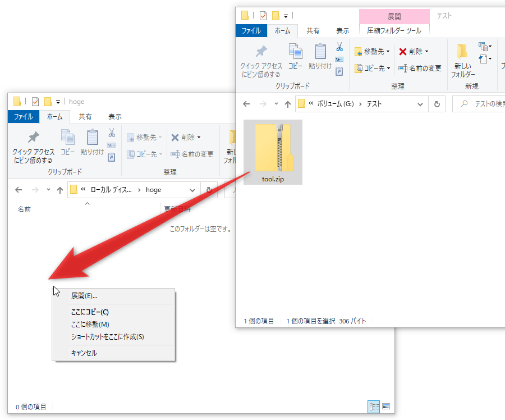Open 削除 dropdown in テスト window

414,52
